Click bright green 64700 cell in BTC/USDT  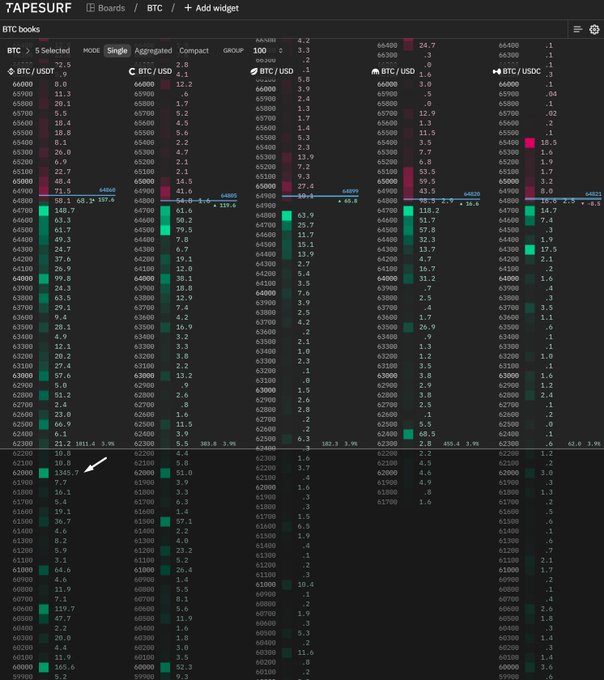click(x=44, y=211)
